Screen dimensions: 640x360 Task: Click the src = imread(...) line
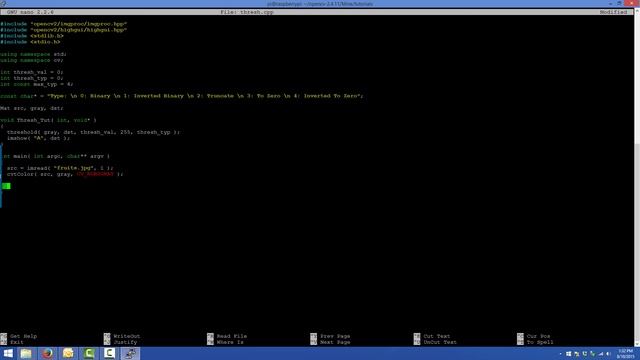(x=60, y=168)
